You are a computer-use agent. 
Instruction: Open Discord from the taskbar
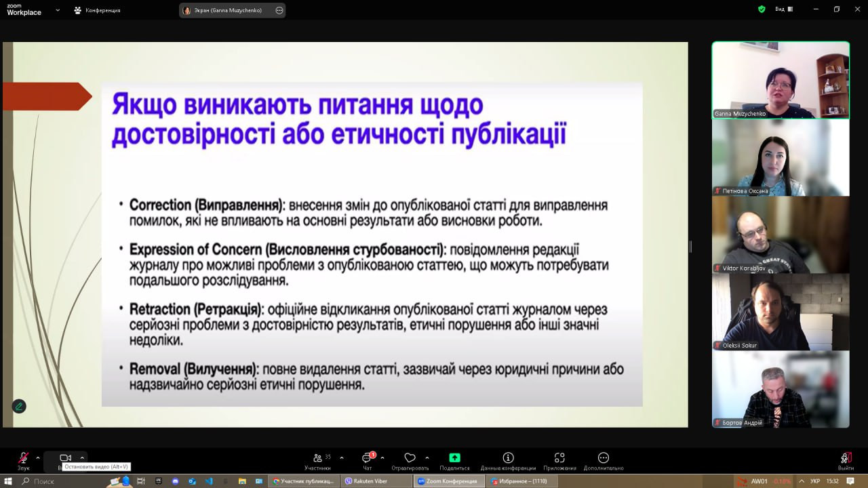pyautogui.click(x=175, y=481)
